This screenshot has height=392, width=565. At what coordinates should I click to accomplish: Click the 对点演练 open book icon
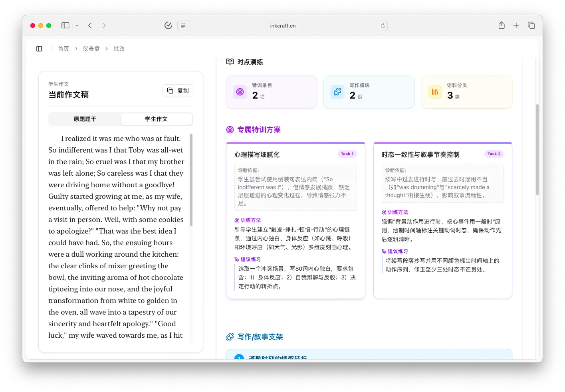point(230,61)
